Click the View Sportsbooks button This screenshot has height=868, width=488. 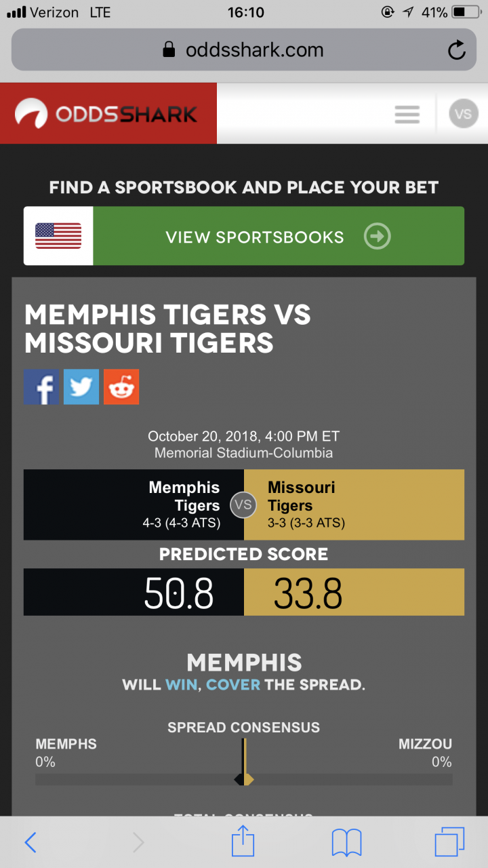pyautogui.click(x=244, y=236)
